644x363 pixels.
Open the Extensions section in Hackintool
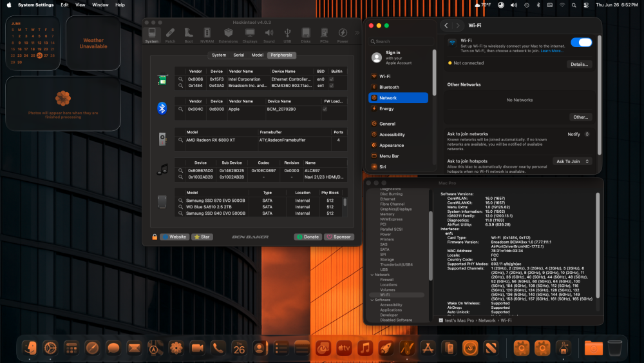click(x=228, y=35)
